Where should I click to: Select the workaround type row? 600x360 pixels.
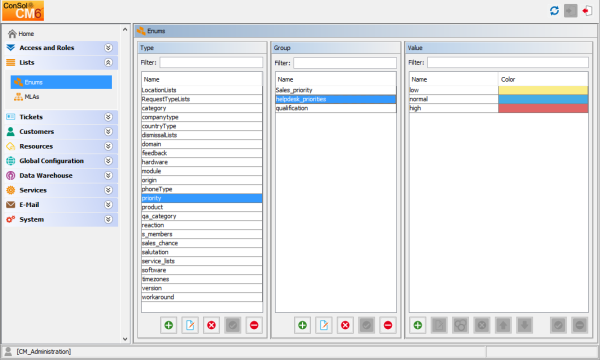tap(202, 297)
